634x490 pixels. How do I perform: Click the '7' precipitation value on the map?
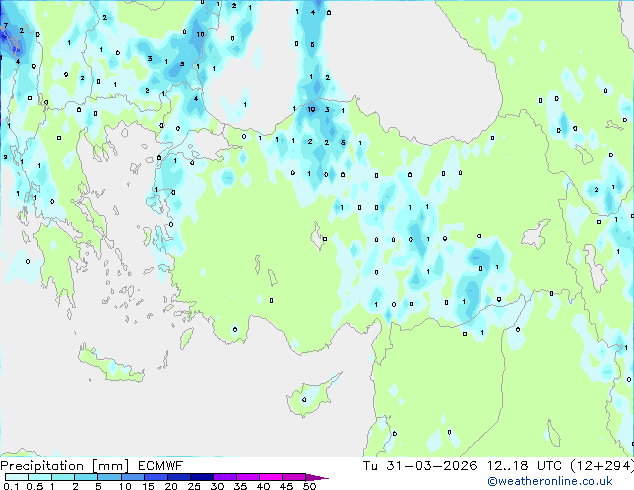6,25
